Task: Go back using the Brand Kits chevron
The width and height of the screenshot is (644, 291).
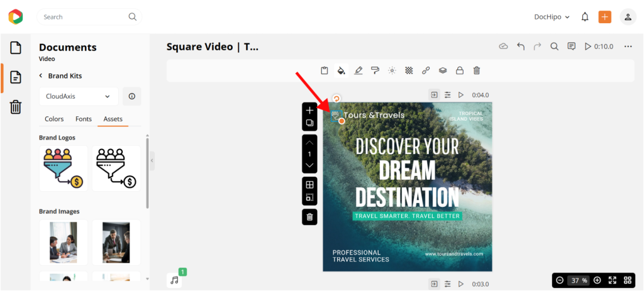Action: pyautogui.click(x=41, y=76)
